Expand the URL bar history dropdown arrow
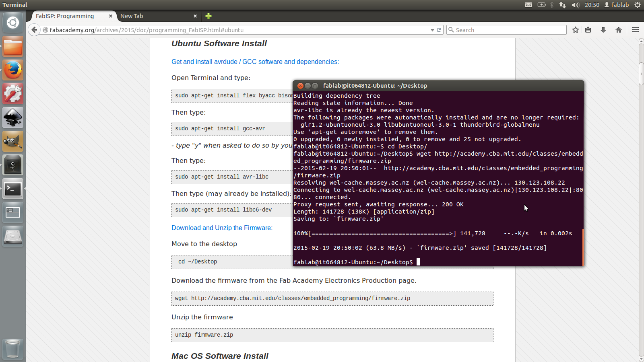644x362 pixels. pyautogui.click(x=432, y=30)
